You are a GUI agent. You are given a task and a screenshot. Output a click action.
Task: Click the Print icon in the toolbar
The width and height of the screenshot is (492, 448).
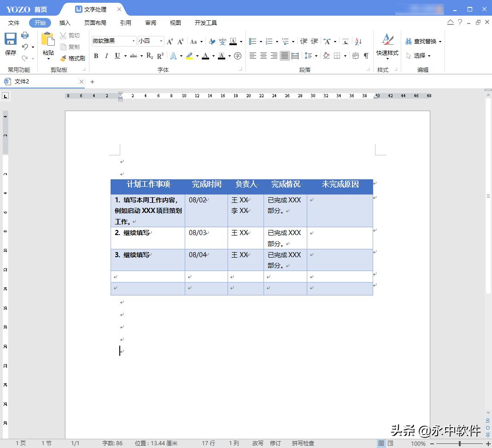pos(25,35)
